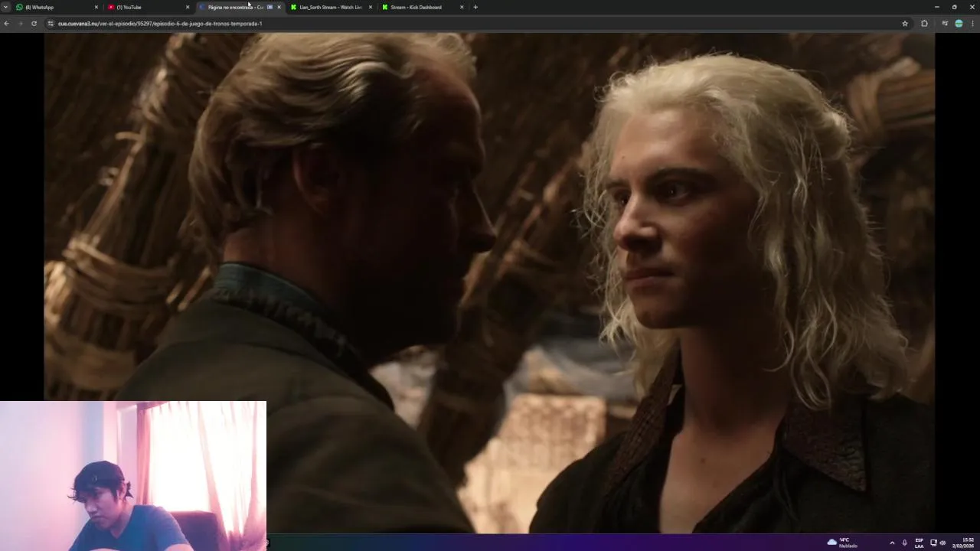
Task: Click the microphone tray icon
Action: pos(905,543)
